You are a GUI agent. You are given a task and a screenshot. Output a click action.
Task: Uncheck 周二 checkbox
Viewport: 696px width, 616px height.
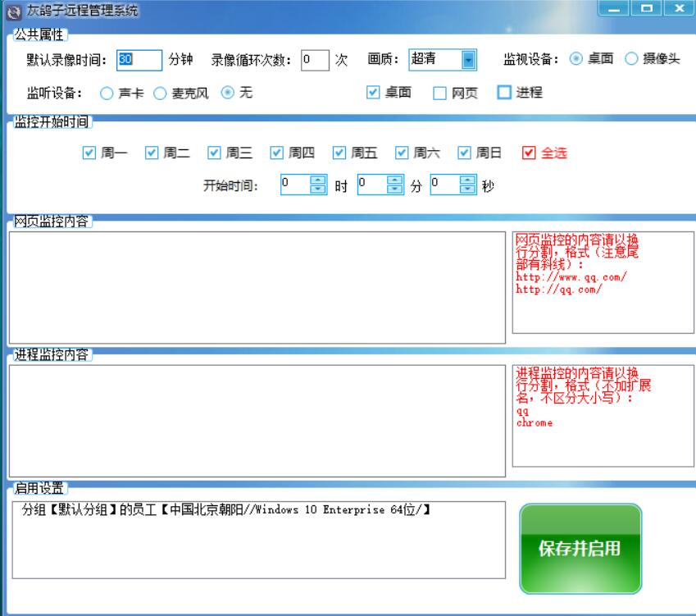click(x=152, y=153)
